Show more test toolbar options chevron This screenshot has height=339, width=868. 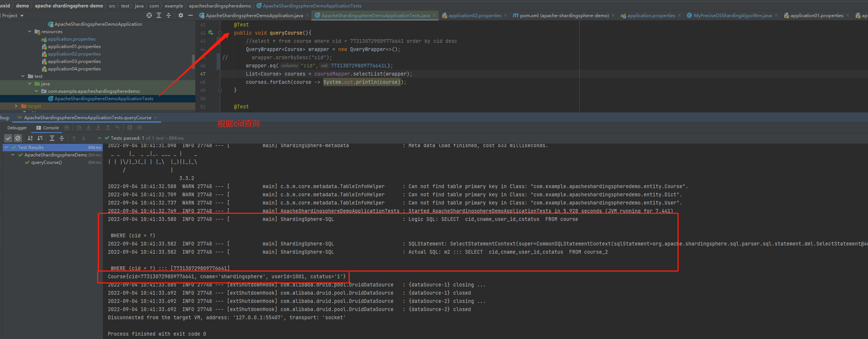pos(99,138)
